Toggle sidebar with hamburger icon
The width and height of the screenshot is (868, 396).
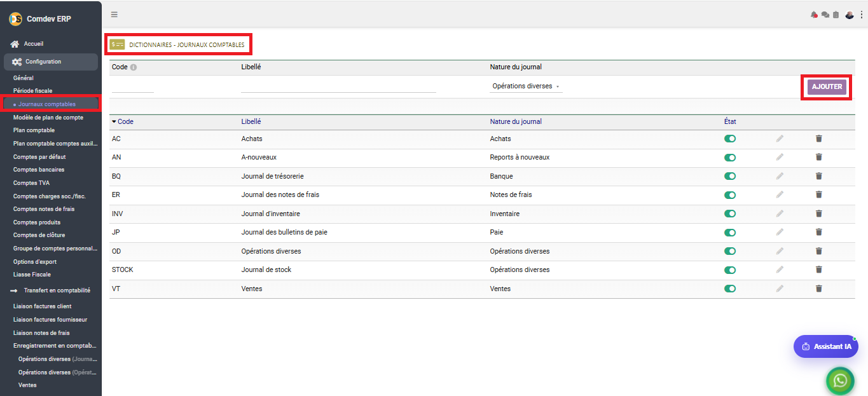(x=114, y=15)
